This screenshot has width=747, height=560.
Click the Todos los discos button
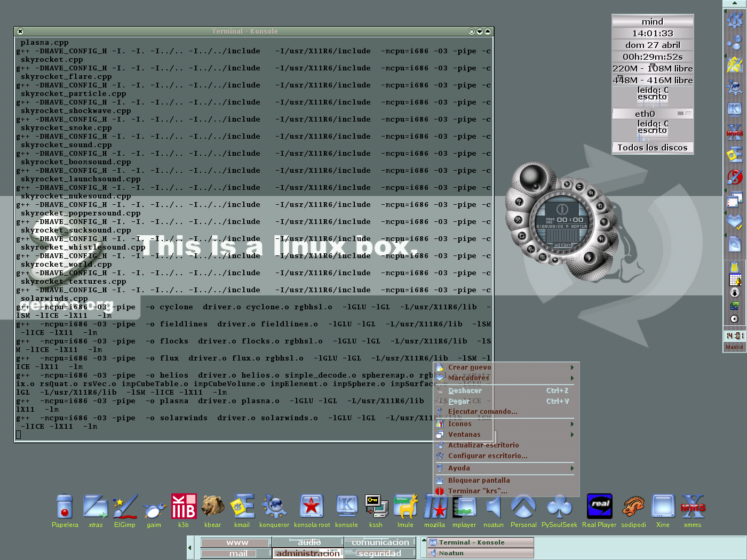tap(653, 148)
